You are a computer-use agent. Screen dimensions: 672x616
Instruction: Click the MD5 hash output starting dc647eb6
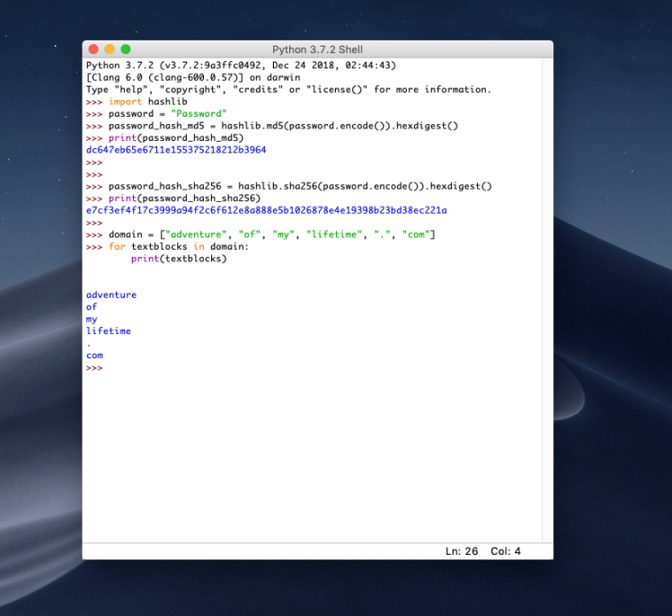click(176, 150)
